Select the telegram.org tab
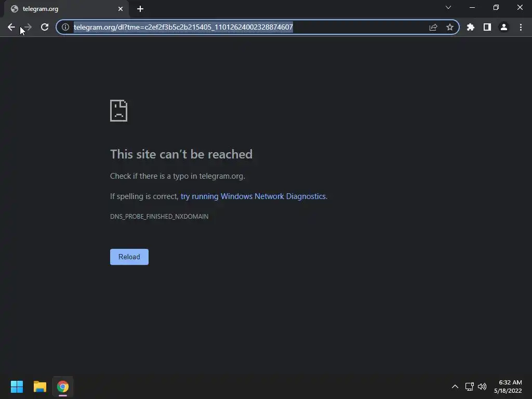The width and height of the screenshot is (532, 399). click(66, 9)
